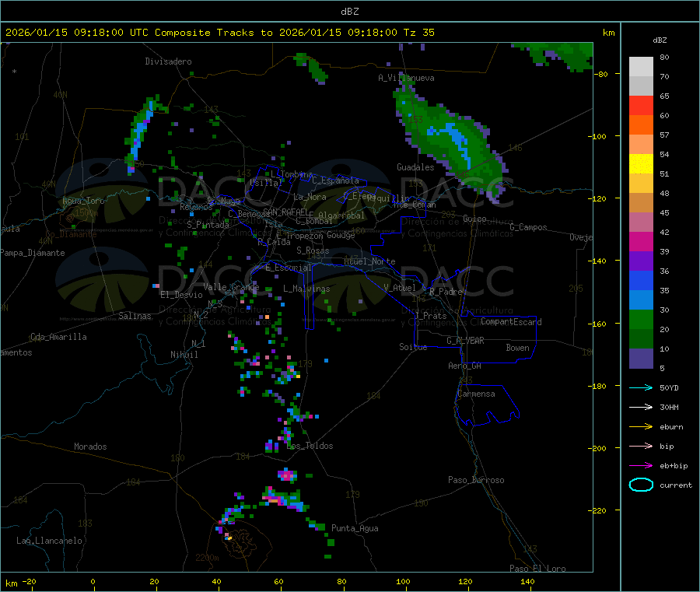Click the violet 5 dBZ color swatch
The image size is (700, 592).
[641, 359]
